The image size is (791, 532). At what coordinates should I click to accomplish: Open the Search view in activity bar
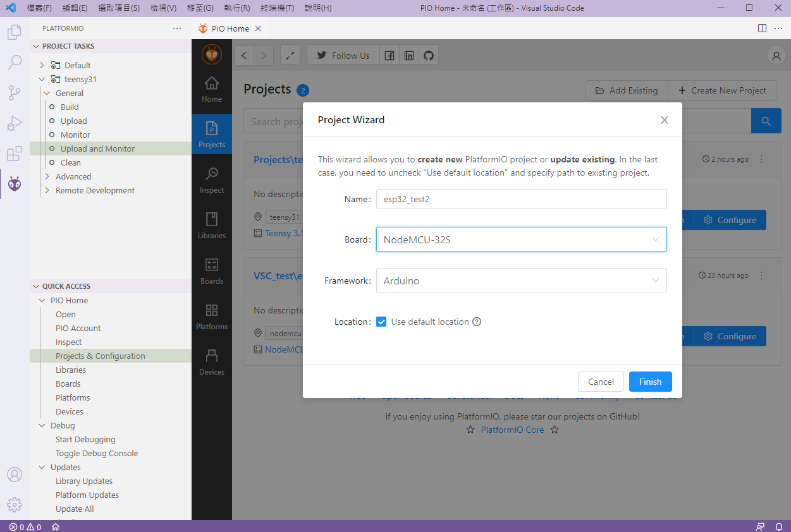[x=15, y=63]
